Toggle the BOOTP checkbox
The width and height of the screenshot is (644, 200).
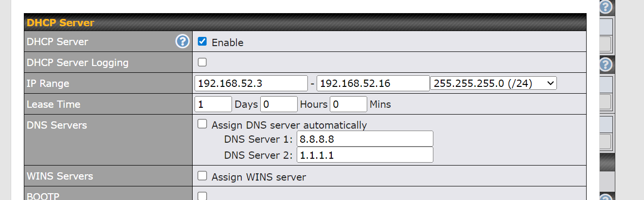coord(202,196)
